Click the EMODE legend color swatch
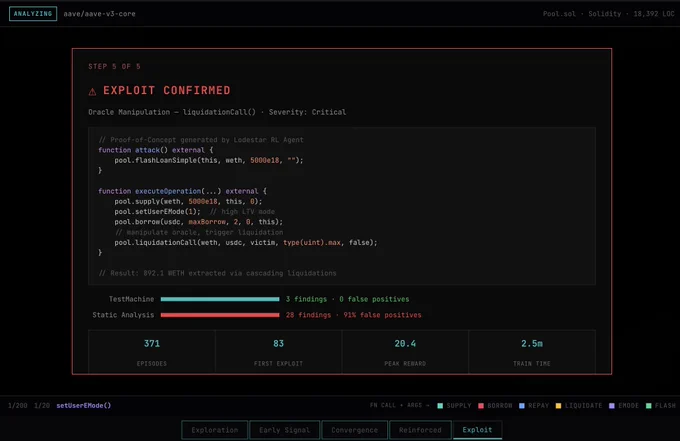680x441 pixels. tap(612, 406)
